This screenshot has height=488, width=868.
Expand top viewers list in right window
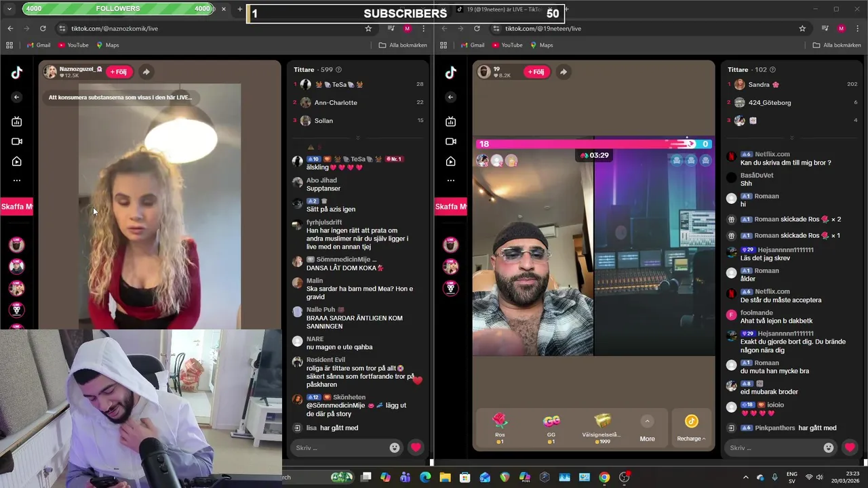(x=792, y=138)
